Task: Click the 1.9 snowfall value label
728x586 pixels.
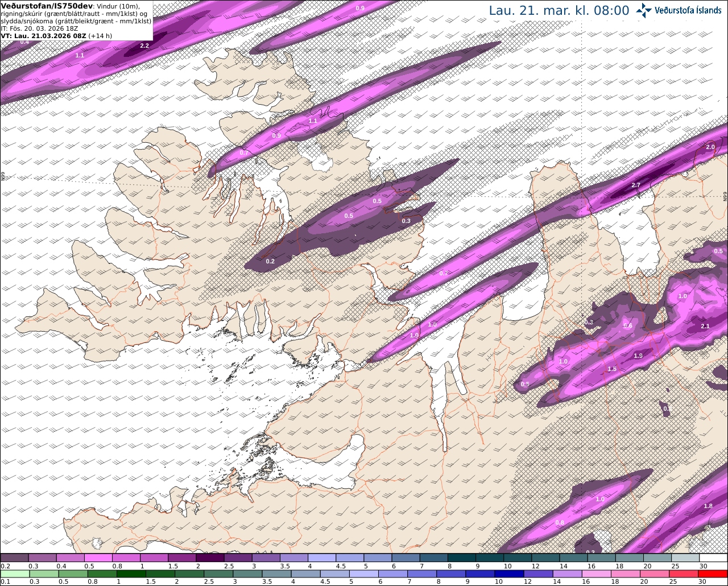Action: point(638,356)
